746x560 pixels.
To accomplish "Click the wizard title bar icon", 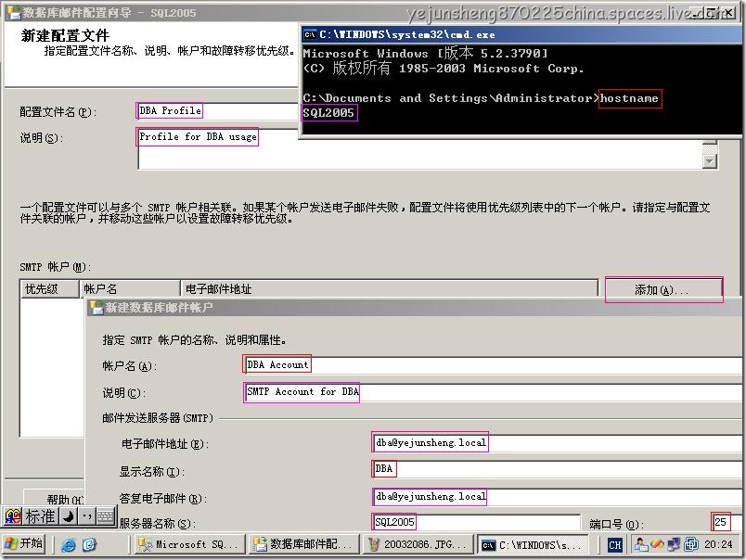I will tap(13, 12).
